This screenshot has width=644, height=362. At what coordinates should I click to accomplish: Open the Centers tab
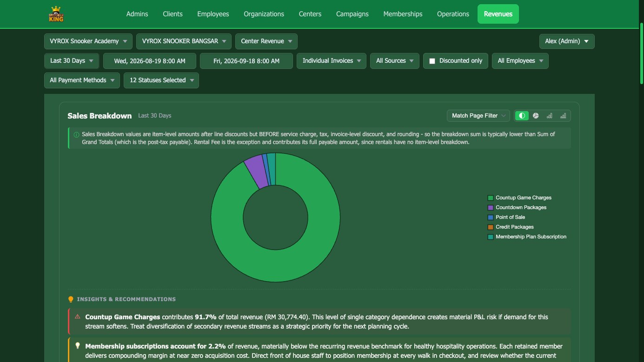pyautogui.click(x=310, y=14)
